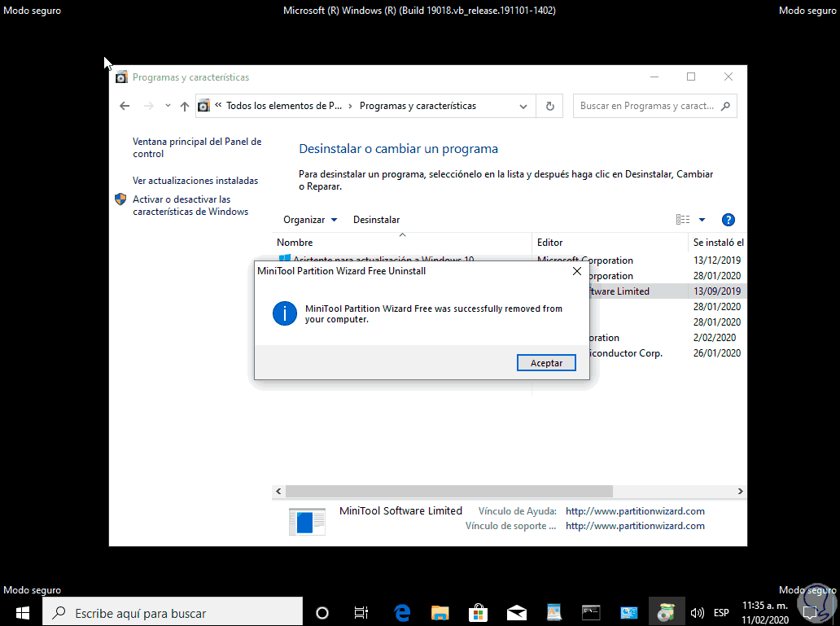Screen dimensions: 840x626
Task: Open Activar o desactivar las características de Windows
Action: 190,205
